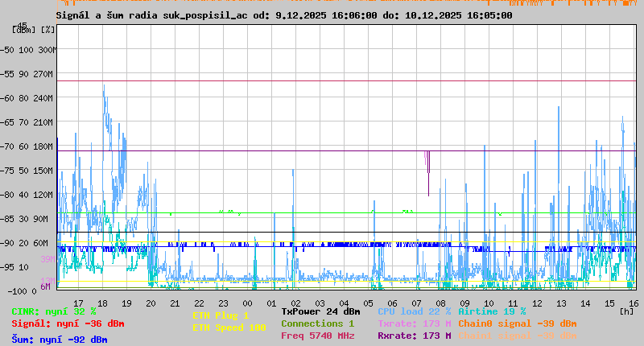Click the pink '39M' rate label

(47, 259)
